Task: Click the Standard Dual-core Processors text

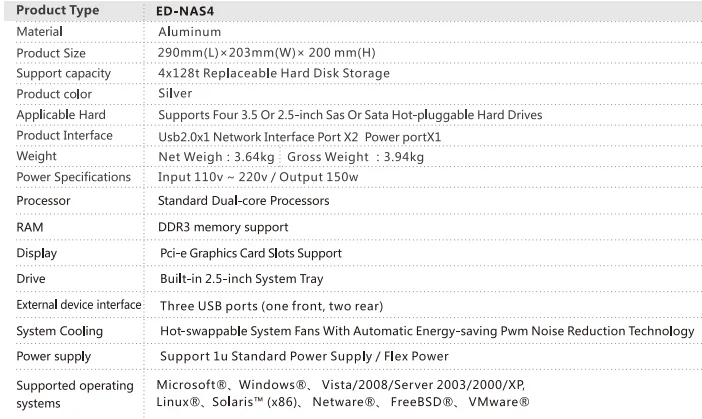Action: tap(243, 201)
